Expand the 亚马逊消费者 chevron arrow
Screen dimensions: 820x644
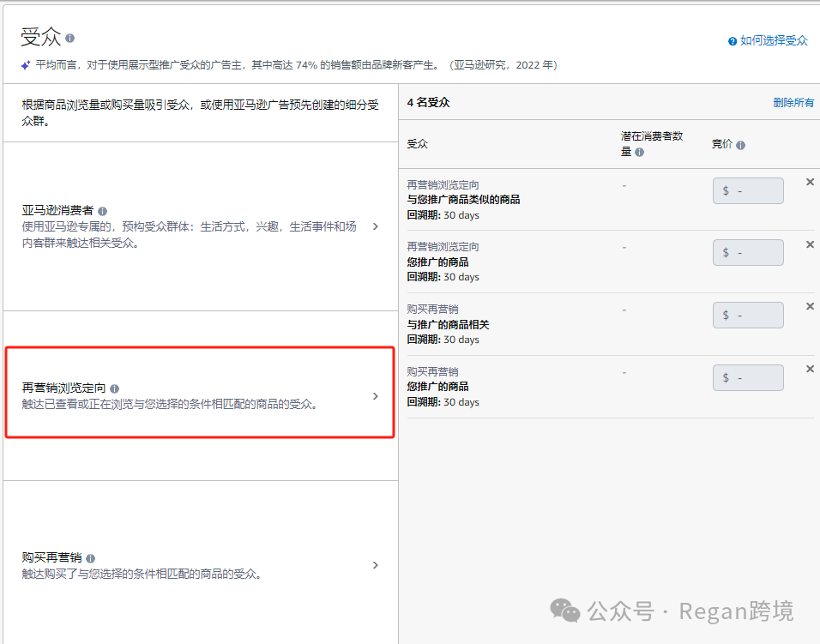coord(376,226)
